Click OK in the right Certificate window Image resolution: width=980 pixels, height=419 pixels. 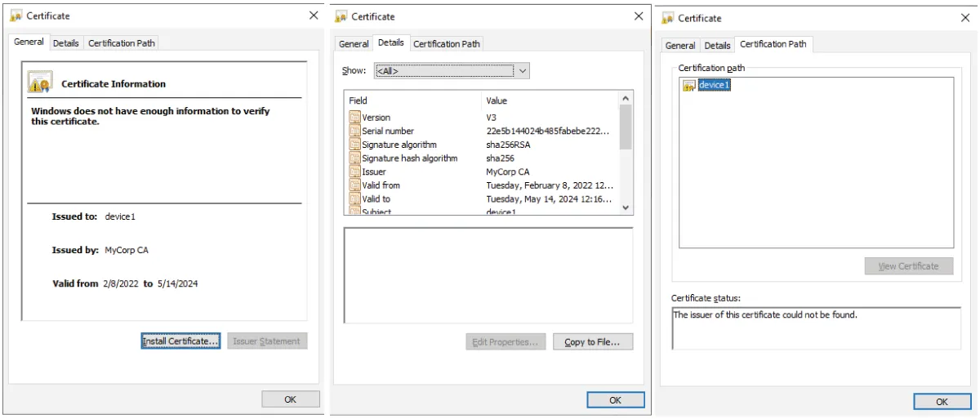[942, 402]
